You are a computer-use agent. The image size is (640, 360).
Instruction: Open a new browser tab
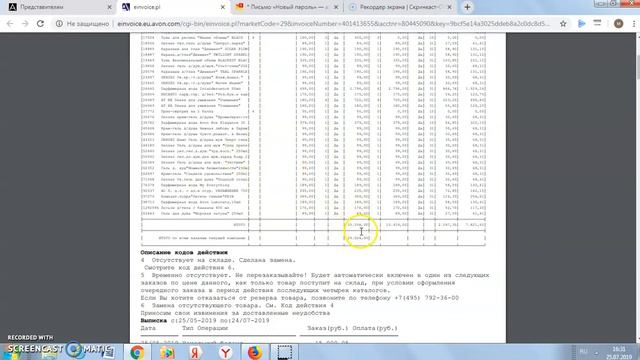(467, 7)
